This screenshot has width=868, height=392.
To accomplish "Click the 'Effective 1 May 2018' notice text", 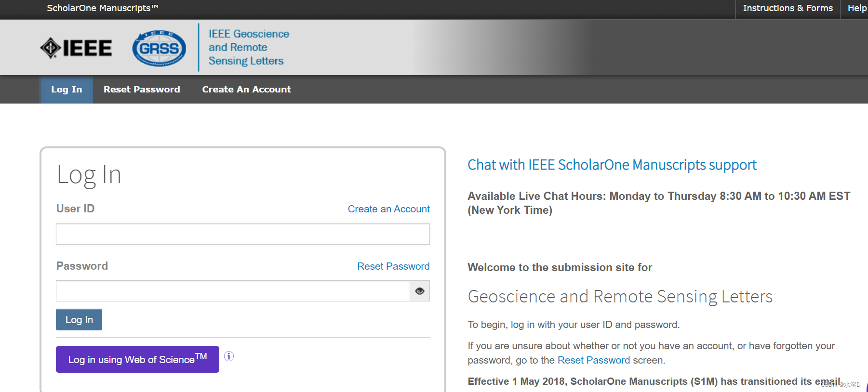I will [654, 381].
